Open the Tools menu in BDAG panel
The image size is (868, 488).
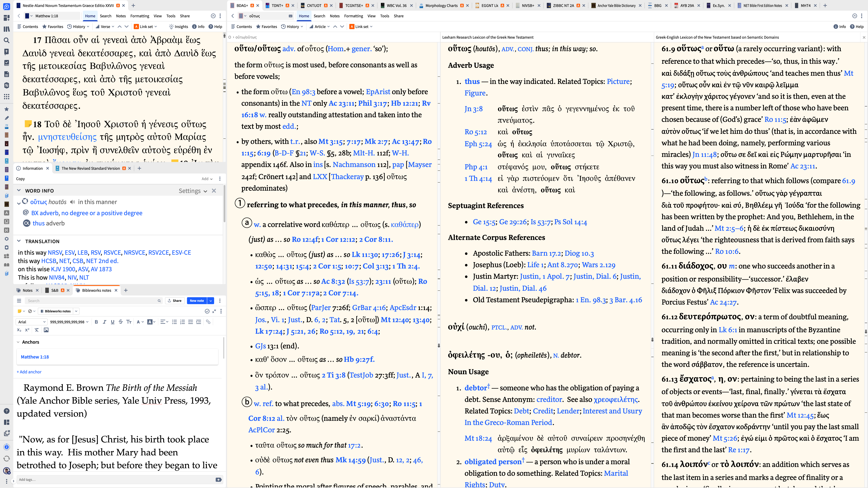[385, 16]
